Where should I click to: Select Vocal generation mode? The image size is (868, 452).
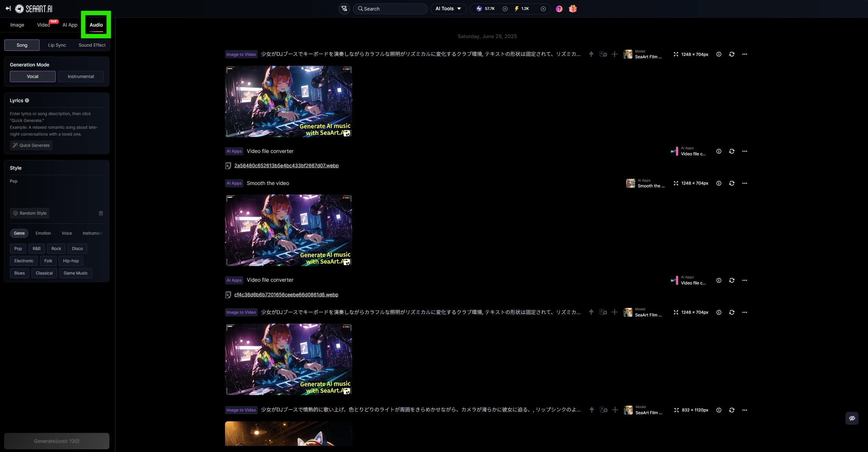pyautogui.click(x=33, y=76)
